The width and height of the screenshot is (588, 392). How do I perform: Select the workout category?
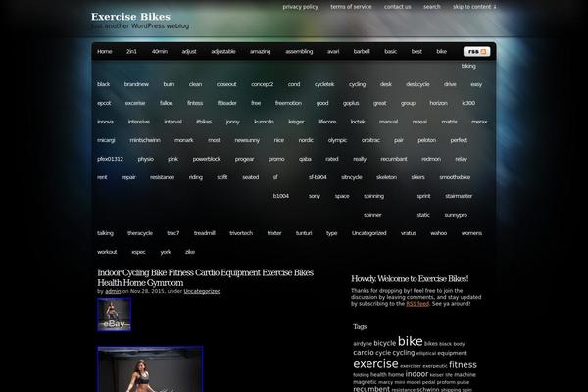(x=107, y=252)
